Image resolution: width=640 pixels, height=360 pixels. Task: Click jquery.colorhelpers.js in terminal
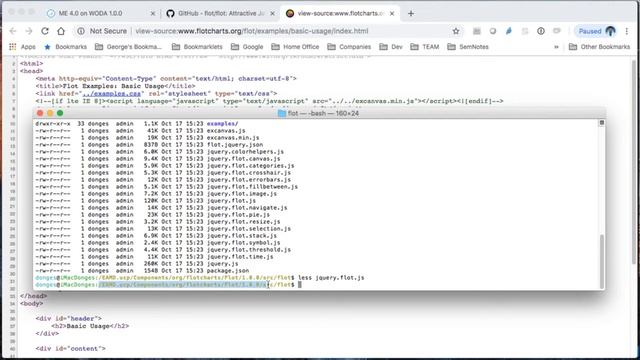point(245,151)
